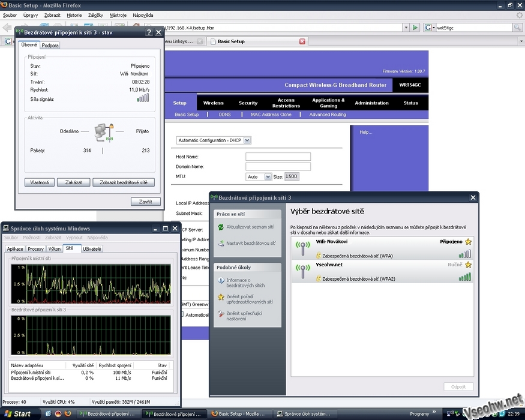The image size is (525, 420).
Task: Click the favorite star on Wifi-Novákovi row
Action: [x=468, y=241]
